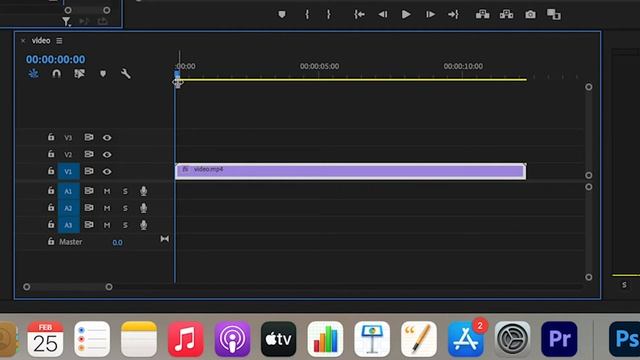Toggle Linked Selection in timeline

[79, 73]
